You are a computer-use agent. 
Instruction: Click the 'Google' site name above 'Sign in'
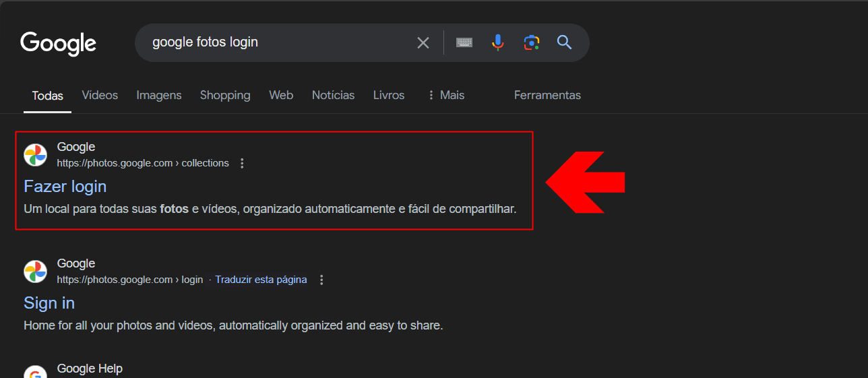point(76,263)
